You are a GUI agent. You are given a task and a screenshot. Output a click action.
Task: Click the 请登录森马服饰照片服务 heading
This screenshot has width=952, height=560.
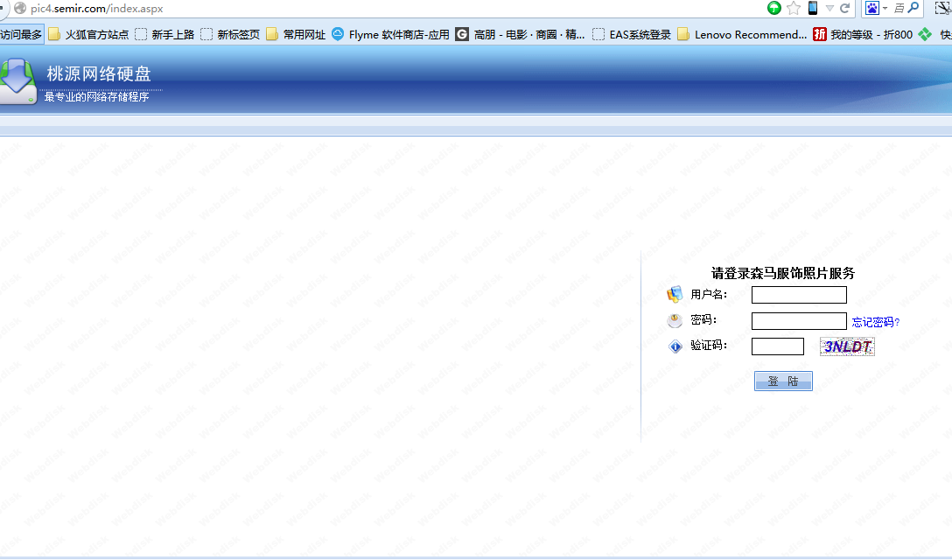[x=783, y=273]
